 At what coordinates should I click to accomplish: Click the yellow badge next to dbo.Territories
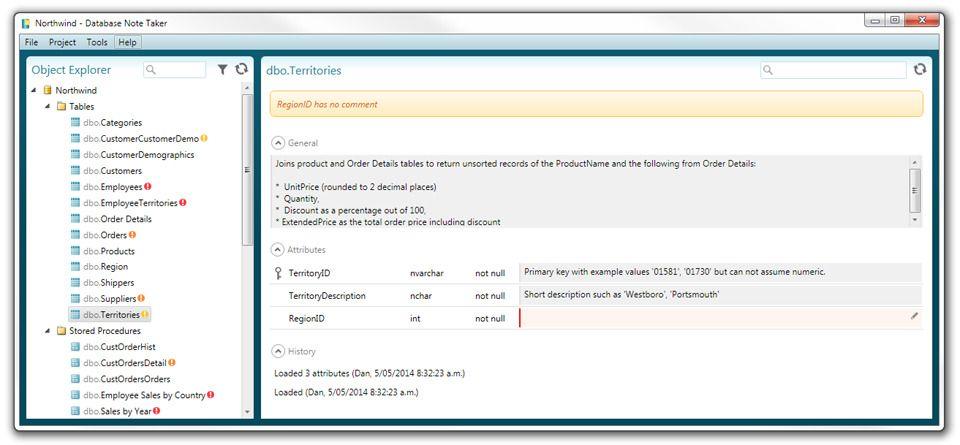(144, 315)
